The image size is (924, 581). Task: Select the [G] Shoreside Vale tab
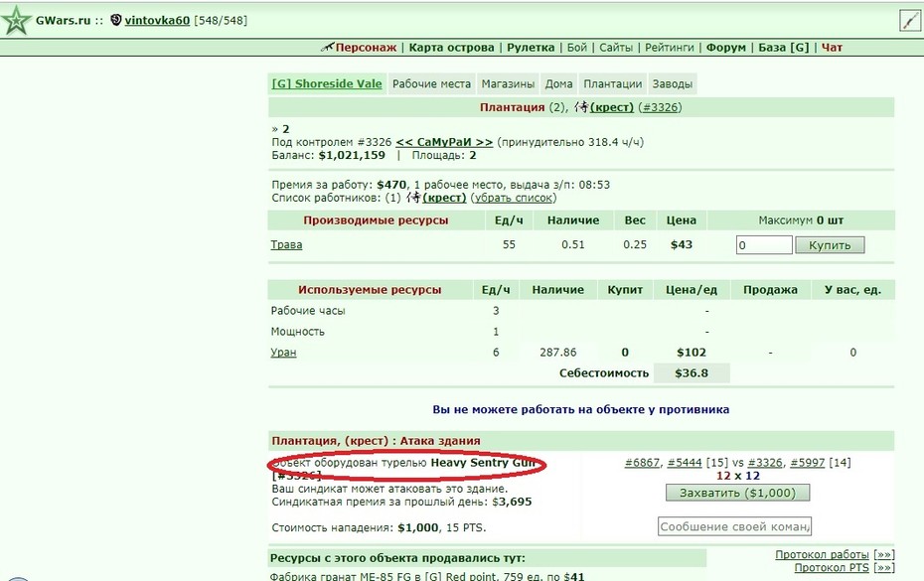(327, 83)
